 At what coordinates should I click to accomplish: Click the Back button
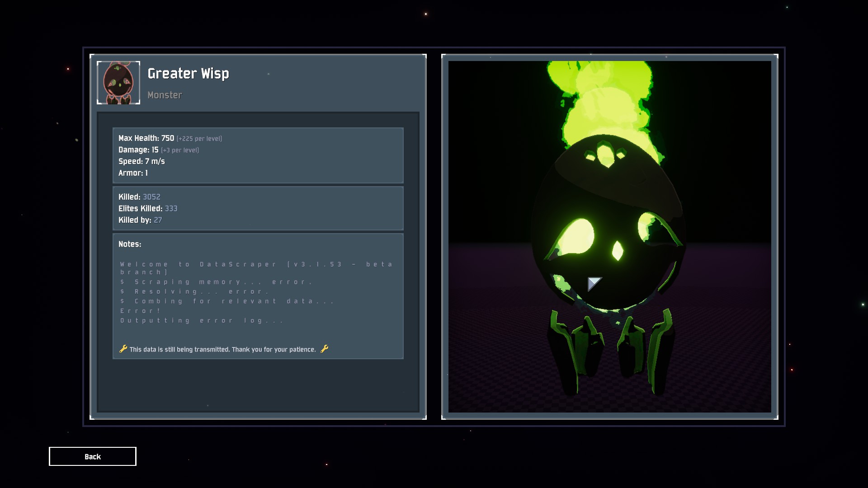click(x=92, y=456)
